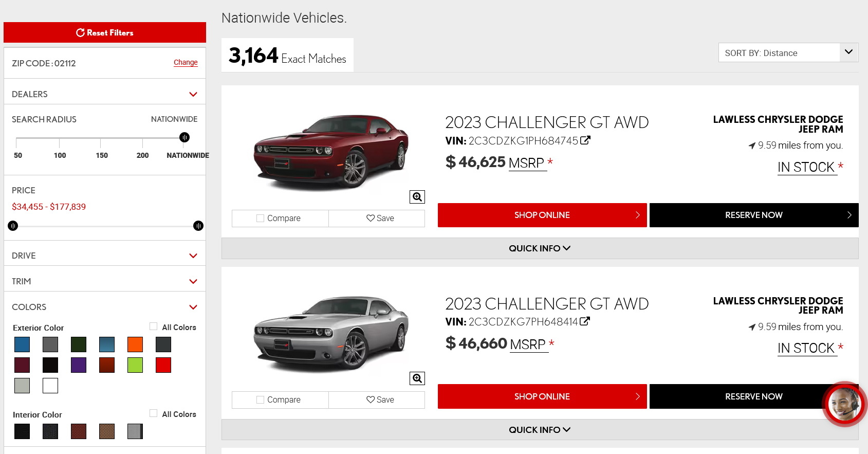The image size is (868, 454).
Task: Open the external link icon beside VIN 2C3CDZKG1PH684745
Action: tap(585, 140)
